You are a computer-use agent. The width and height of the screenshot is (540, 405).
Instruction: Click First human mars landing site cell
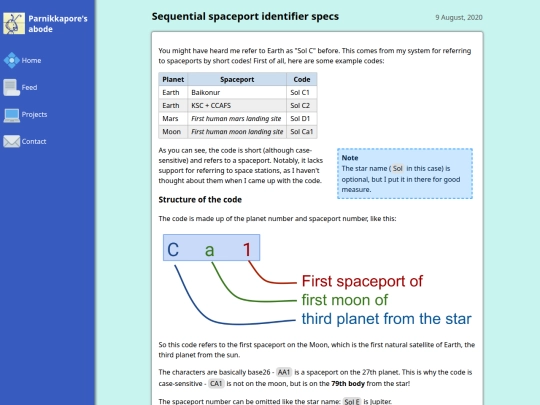click(x=237, y=118)
